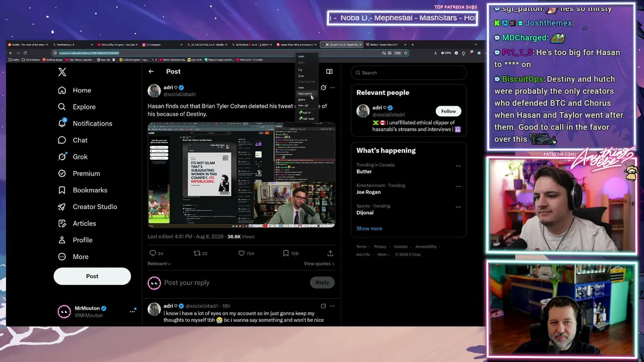Viewport: 644px width, 362px height.
Task: Click the Grok icon on the 18h reply
Action: coord(323,306)
